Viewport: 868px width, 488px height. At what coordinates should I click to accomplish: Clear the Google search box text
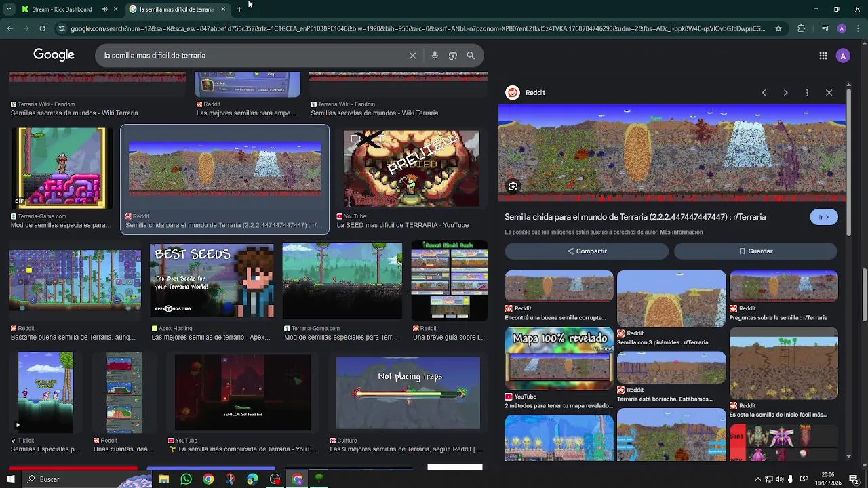coord(412,56)
